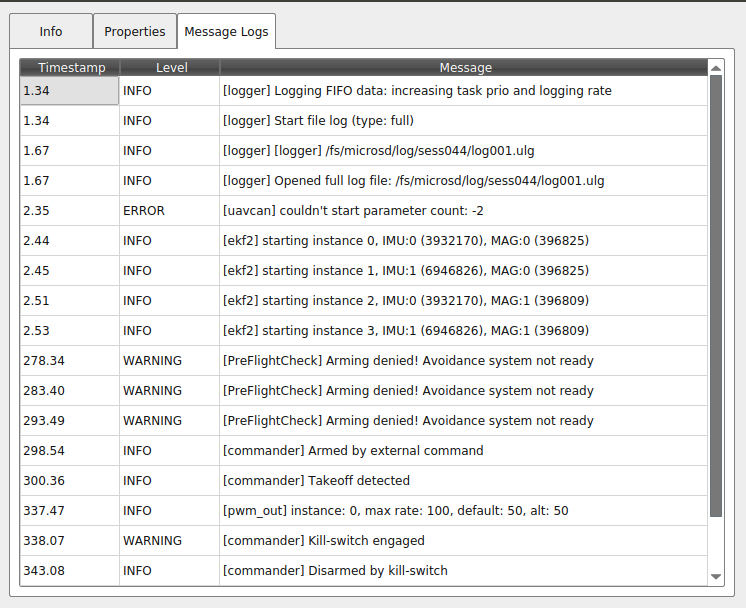Click WARNING level at timestamp 278.34
Screen dimensions: 746x608
click(169, 361)
